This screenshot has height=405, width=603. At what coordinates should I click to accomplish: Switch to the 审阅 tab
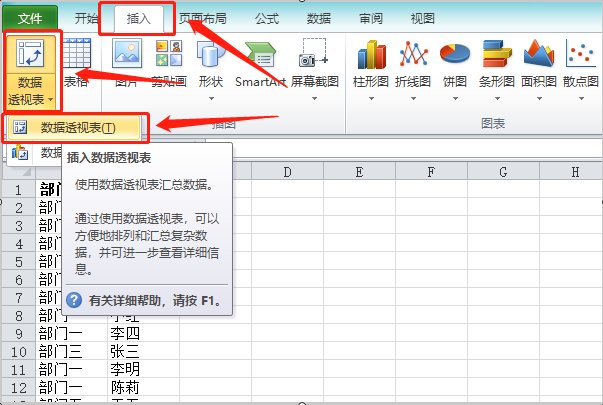(371, 18)
